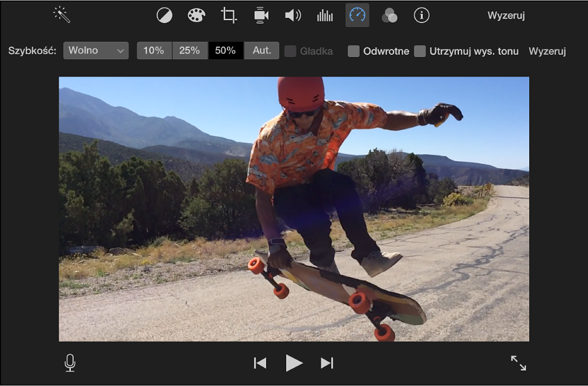Toggle the Gładka checkbox
588x386 pixels.
tap(290, 51)
